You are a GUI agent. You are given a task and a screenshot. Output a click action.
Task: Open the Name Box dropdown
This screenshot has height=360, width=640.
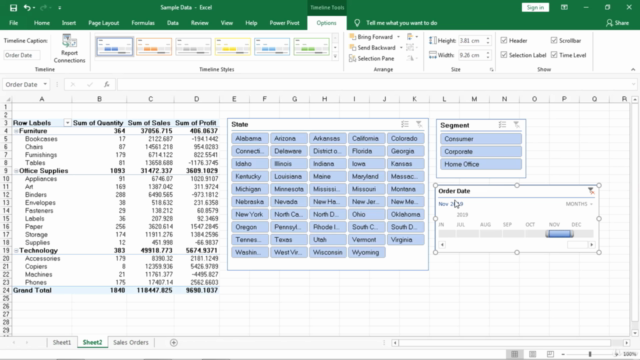click(45, 84)
